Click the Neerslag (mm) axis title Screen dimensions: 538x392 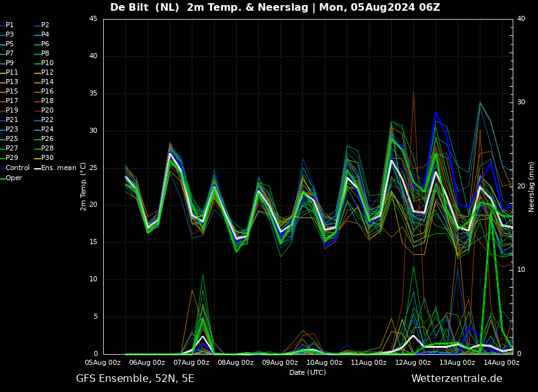point(532,186)
